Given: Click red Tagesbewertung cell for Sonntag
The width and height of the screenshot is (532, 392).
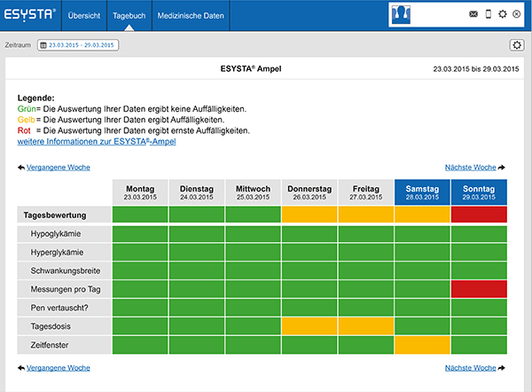Looking at the screenshot, I should (479, 215).
